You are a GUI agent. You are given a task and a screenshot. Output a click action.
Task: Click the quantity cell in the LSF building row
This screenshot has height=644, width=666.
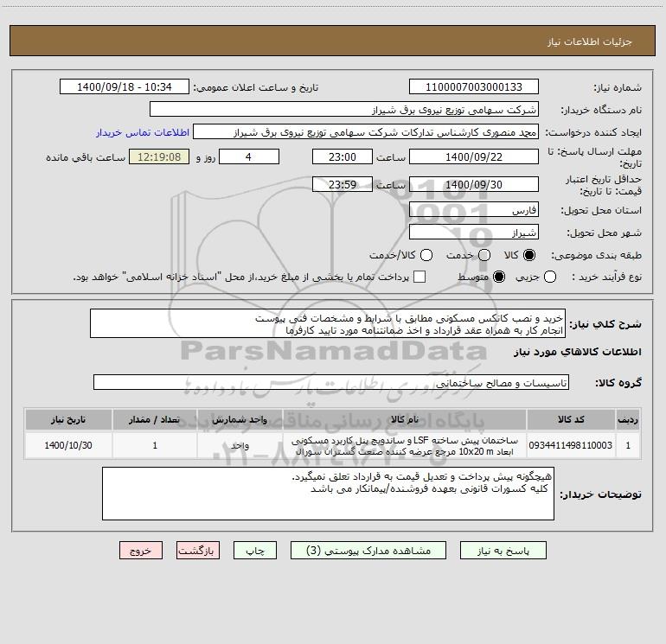[155, 445]
